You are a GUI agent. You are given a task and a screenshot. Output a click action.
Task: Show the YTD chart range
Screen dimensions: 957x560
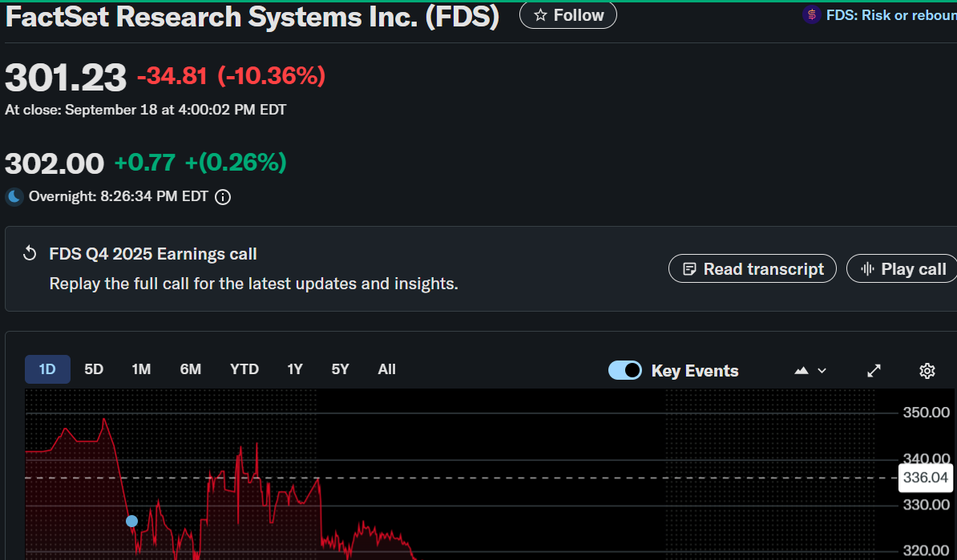244,369
